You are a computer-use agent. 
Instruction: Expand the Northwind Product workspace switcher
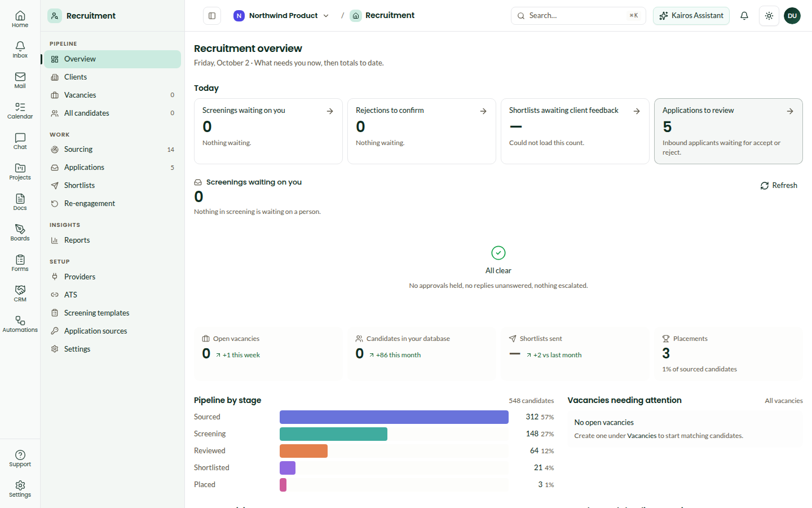281,16
